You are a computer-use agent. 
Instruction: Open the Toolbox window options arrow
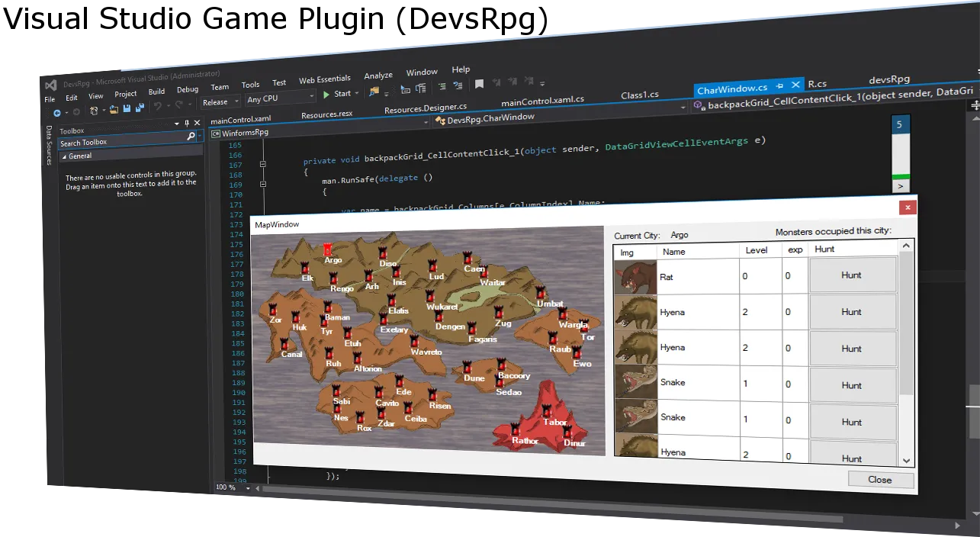(x=177, y=124)
